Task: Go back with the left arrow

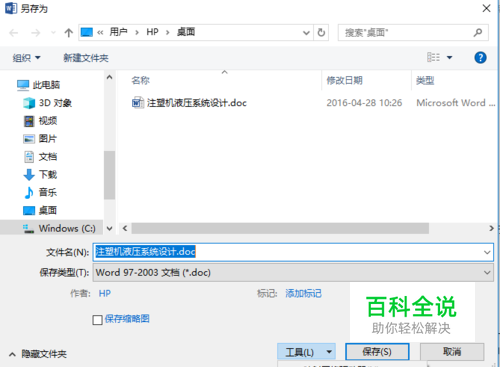Action: (14, 33)
